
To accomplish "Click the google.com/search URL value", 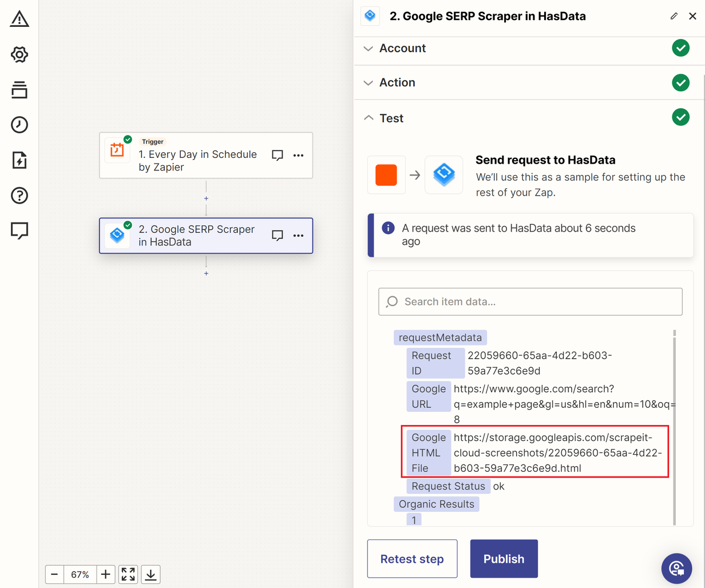I will [x=564, y=404].
